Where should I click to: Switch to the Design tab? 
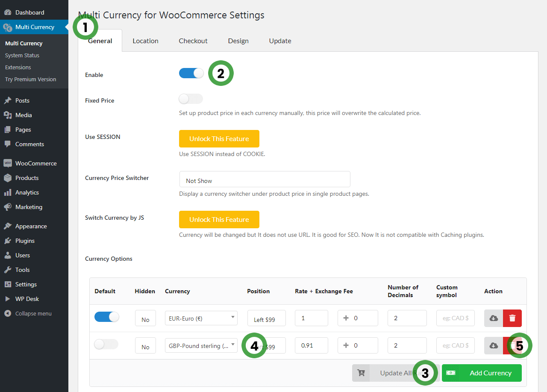pyautogui.click(x=238, y=41)
